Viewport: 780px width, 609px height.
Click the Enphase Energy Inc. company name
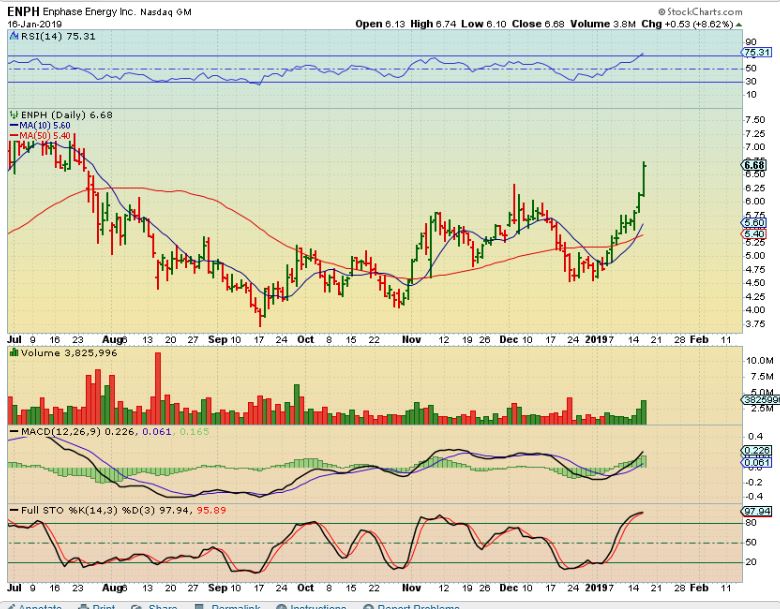tap(89, 12)
